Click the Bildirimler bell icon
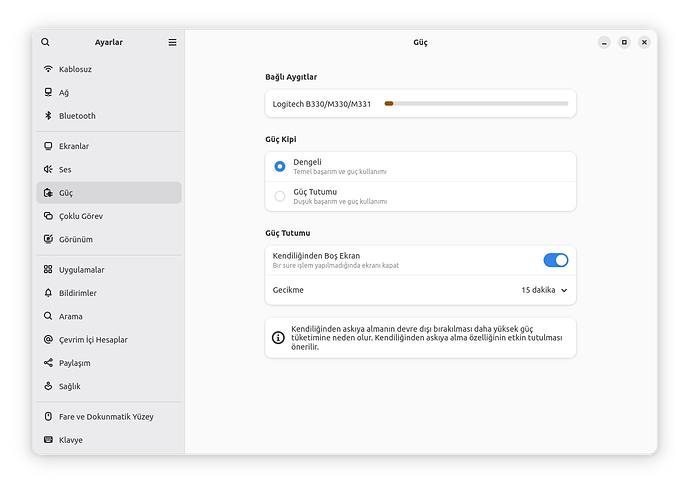Screen dimensions: 690x490 [48, 293]
